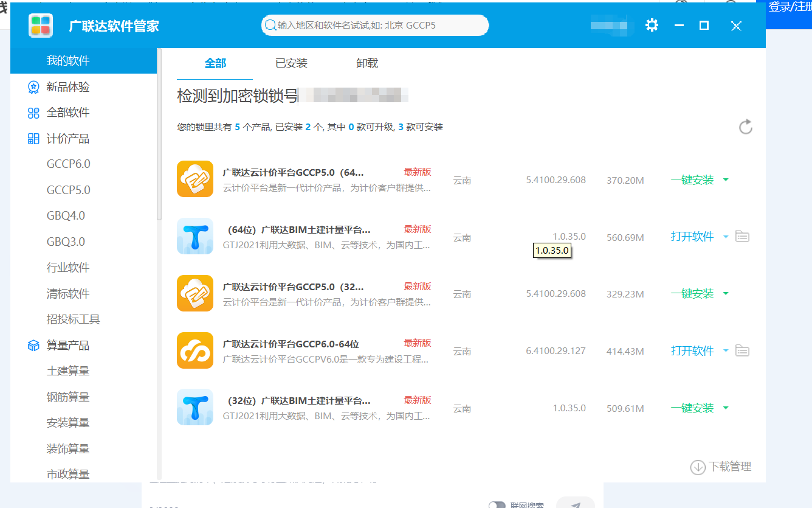Click the 算量产品 cube icon
The image size is (812, 508).
click(x=33, y=346)
